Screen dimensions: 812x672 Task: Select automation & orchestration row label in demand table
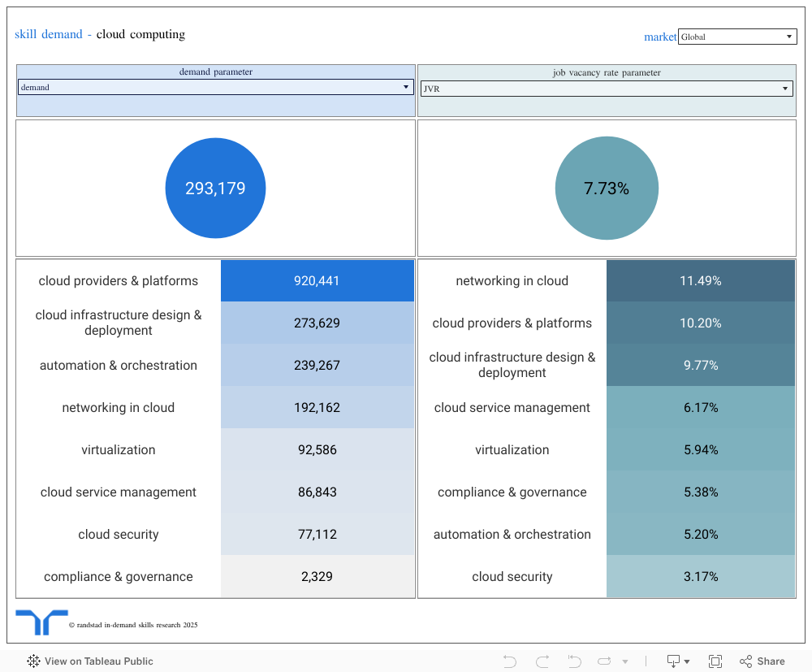pos(119,366)
